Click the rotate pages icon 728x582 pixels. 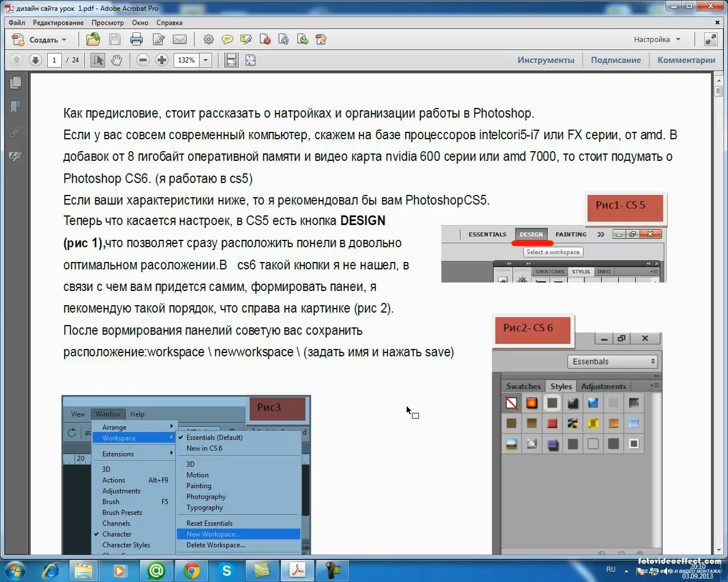tap(284, 39)
